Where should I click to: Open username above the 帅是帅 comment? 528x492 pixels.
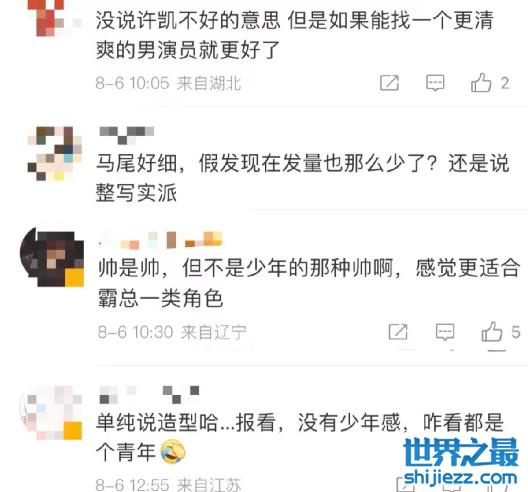[160, 240]
